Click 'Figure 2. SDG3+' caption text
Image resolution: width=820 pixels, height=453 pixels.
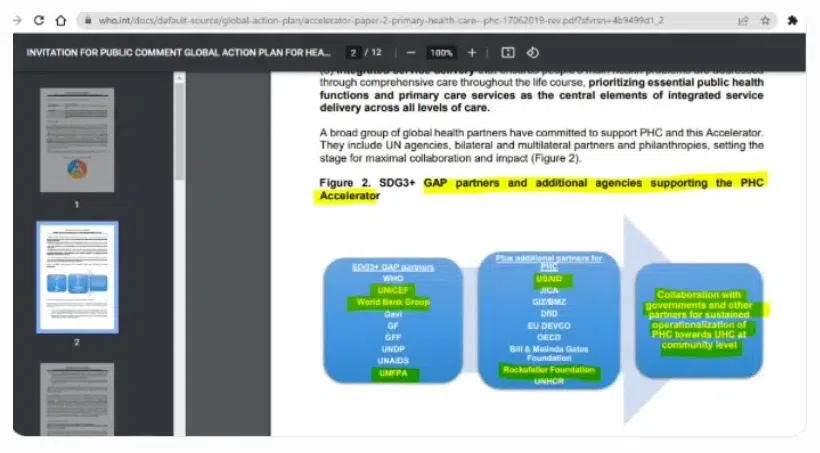[367, 183]
